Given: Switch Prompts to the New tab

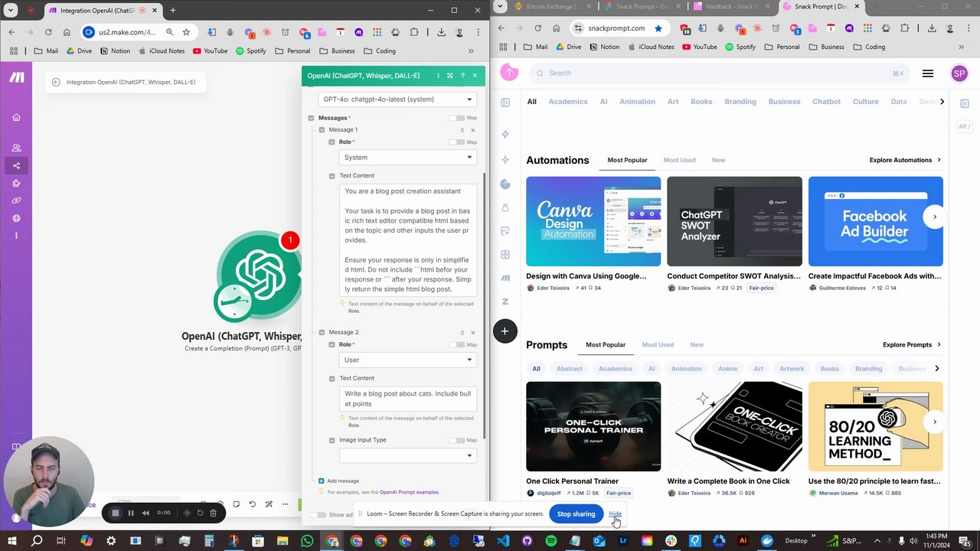Looking at the screenshot, I should [x=697, y=345].
